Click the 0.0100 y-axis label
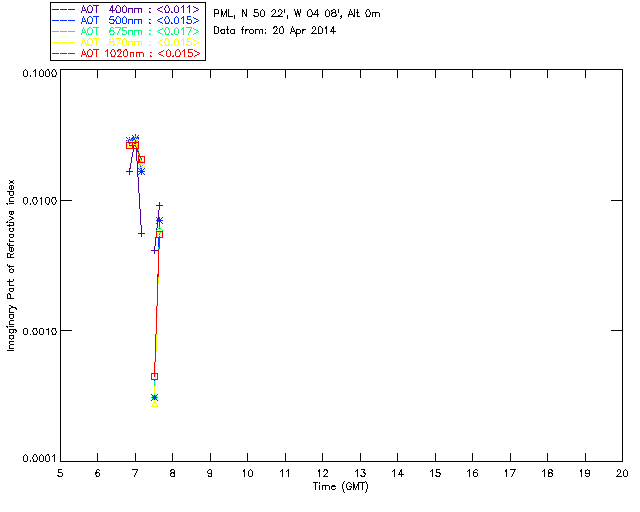The image size is (640, 512). [x=39, y=201]
